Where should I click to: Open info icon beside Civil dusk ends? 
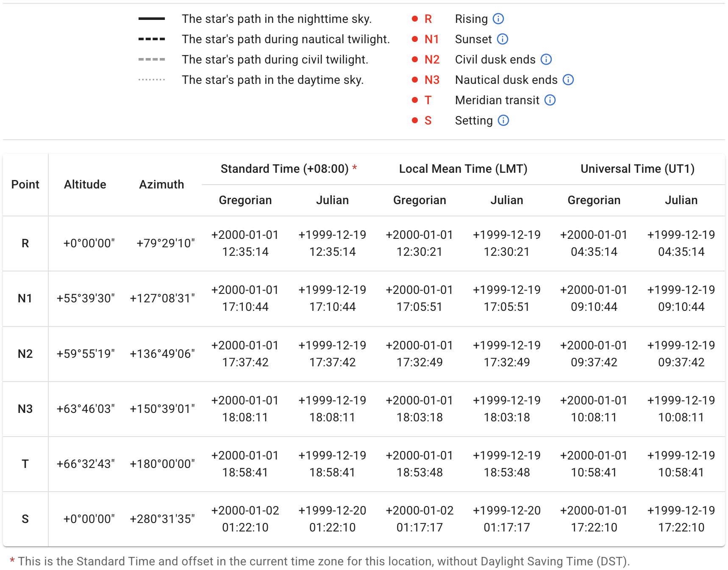(546, 59)
